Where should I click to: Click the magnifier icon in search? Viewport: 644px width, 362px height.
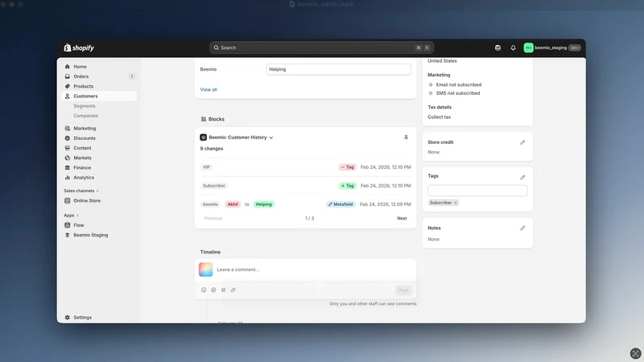[x=216, y=47]
